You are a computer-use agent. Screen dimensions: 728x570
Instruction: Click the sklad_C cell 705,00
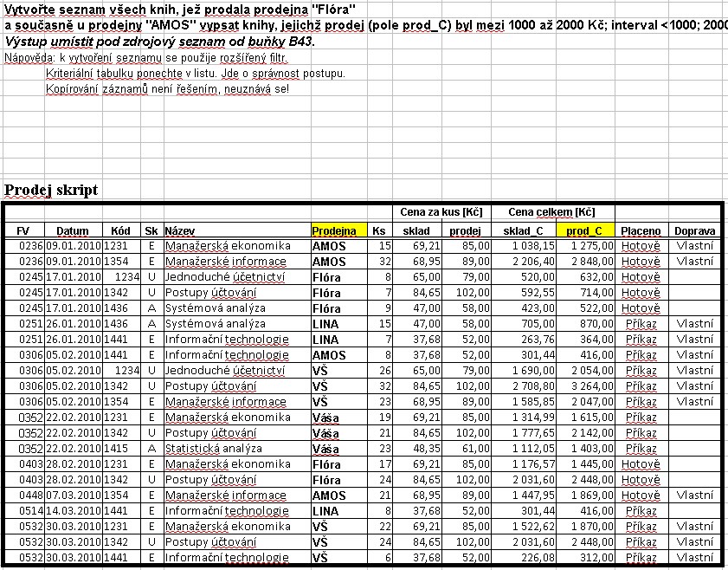click(x=523, y=324)
